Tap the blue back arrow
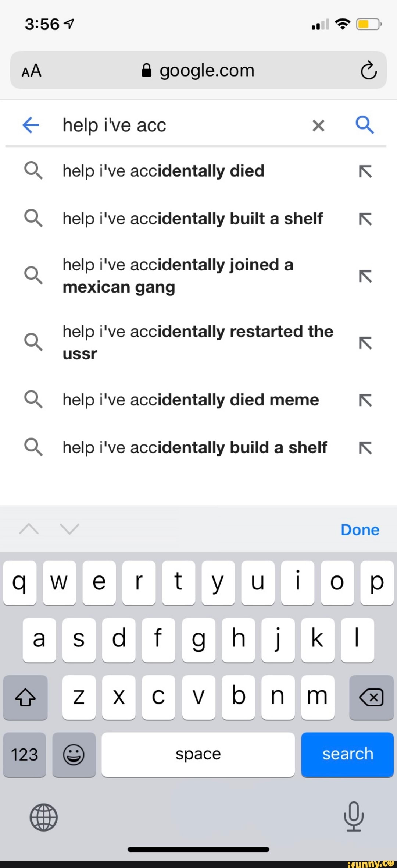Viewport: 397px width, 868px height. point(31,125)
